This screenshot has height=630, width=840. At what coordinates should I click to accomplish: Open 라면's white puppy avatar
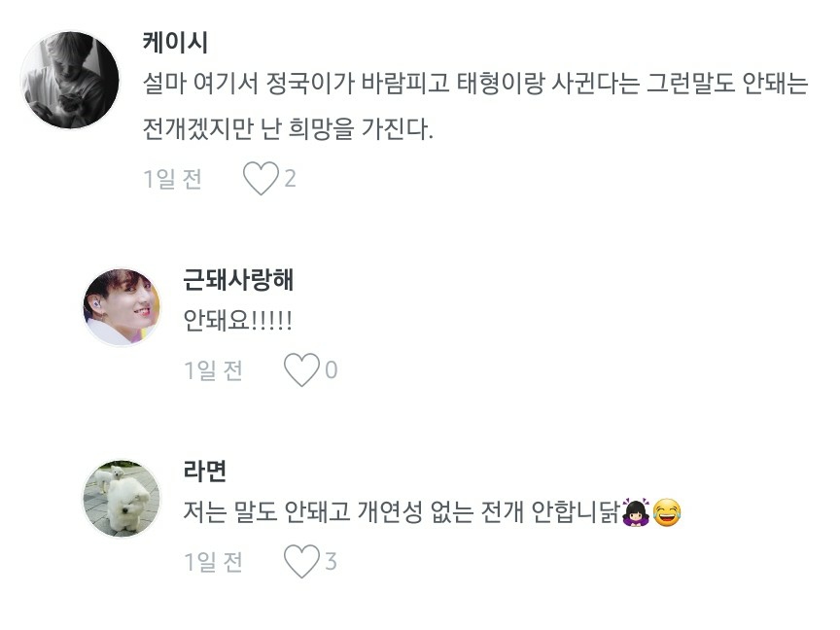[x=122, y=499]
